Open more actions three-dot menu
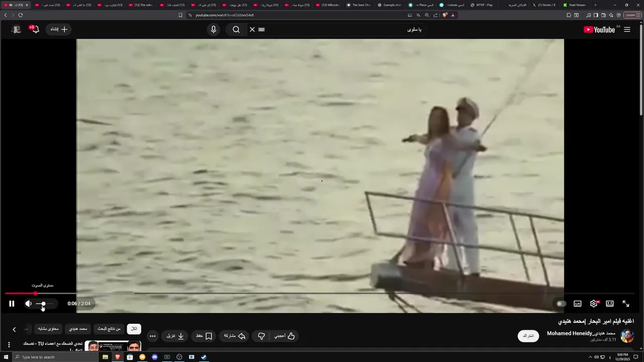 (152, 336)
